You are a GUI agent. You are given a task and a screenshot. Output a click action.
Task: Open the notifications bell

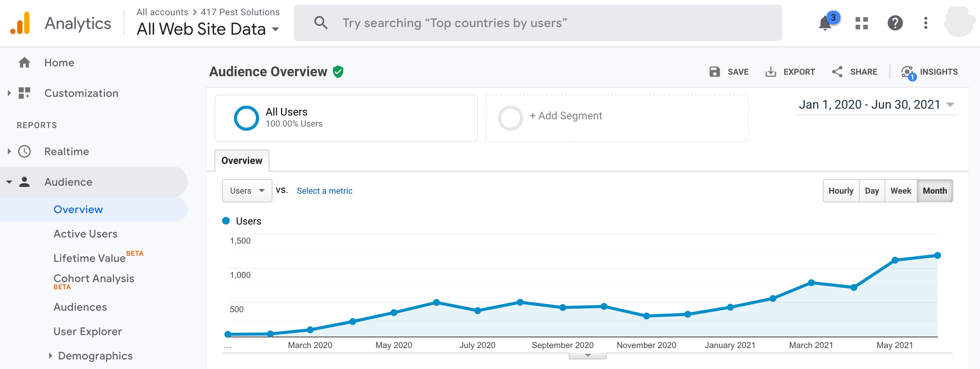(825, 24)
